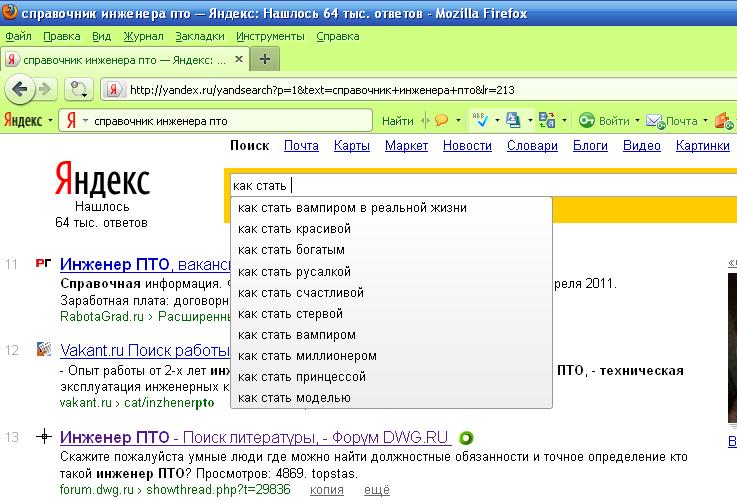Click the Yandex page search field with 'как стать'
The width and height of the screenshot is (737, 501).
pyautogui.click(x=483, y=186)
